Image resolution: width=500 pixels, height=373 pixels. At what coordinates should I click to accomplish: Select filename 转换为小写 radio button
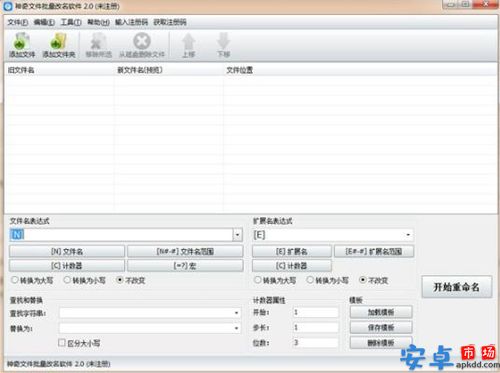click(x=67, y=280)
